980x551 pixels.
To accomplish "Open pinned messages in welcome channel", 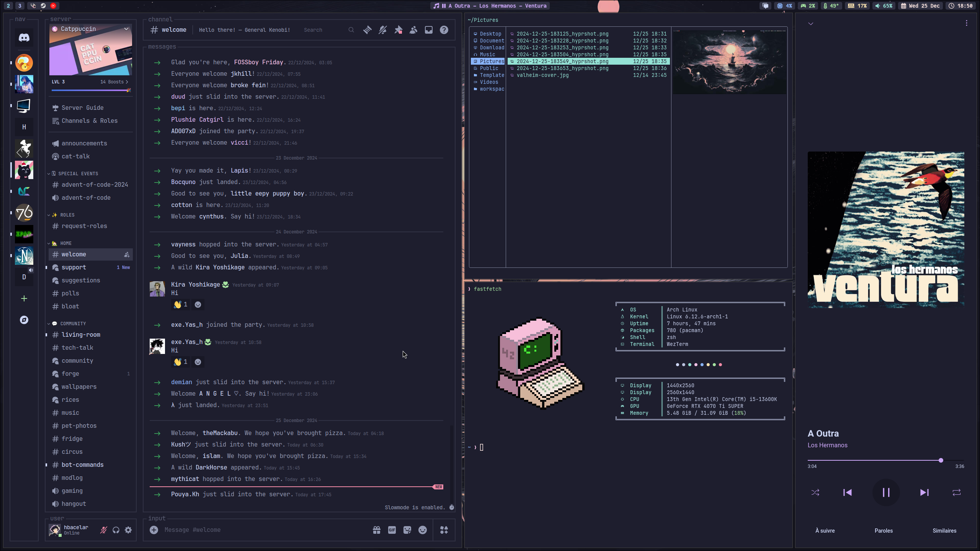I will (398, 30).
